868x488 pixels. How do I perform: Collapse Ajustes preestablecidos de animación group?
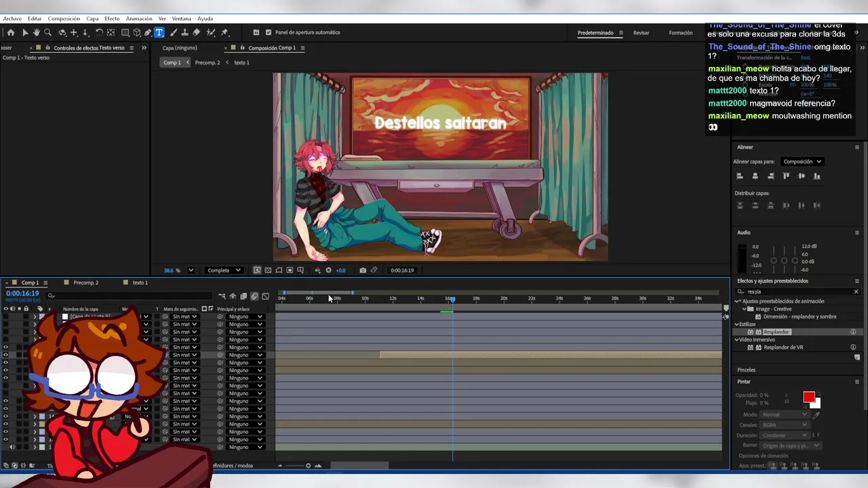(738, 302)
